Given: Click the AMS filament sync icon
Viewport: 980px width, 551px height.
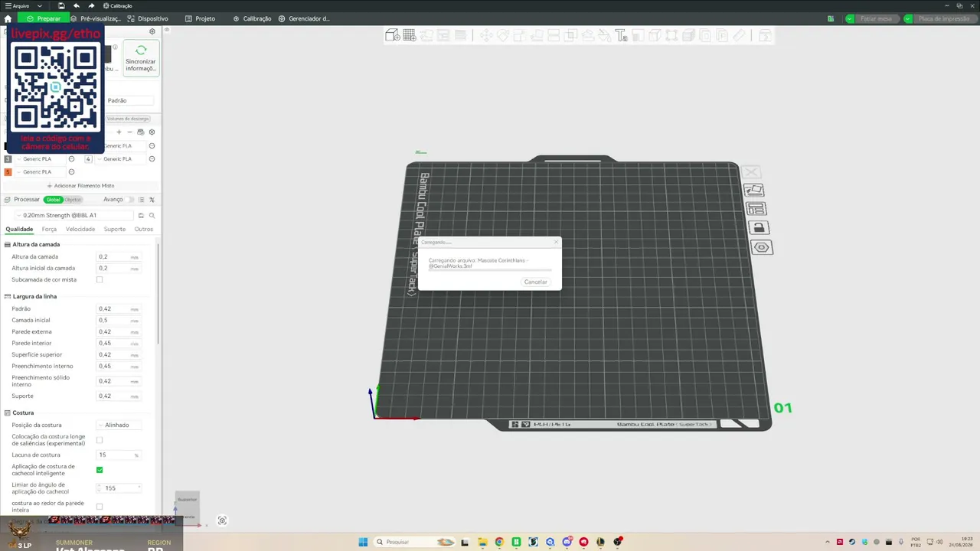Looking at the screenshot, I should (140, 132).
